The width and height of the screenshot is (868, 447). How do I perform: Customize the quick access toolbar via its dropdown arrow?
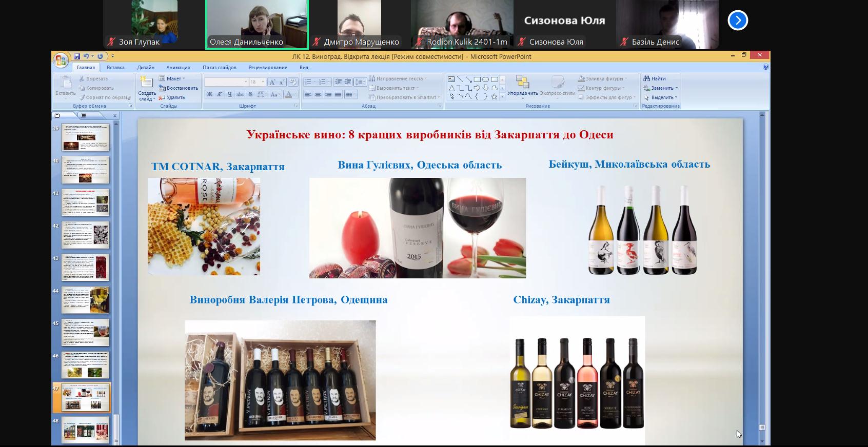pos(113,56)
